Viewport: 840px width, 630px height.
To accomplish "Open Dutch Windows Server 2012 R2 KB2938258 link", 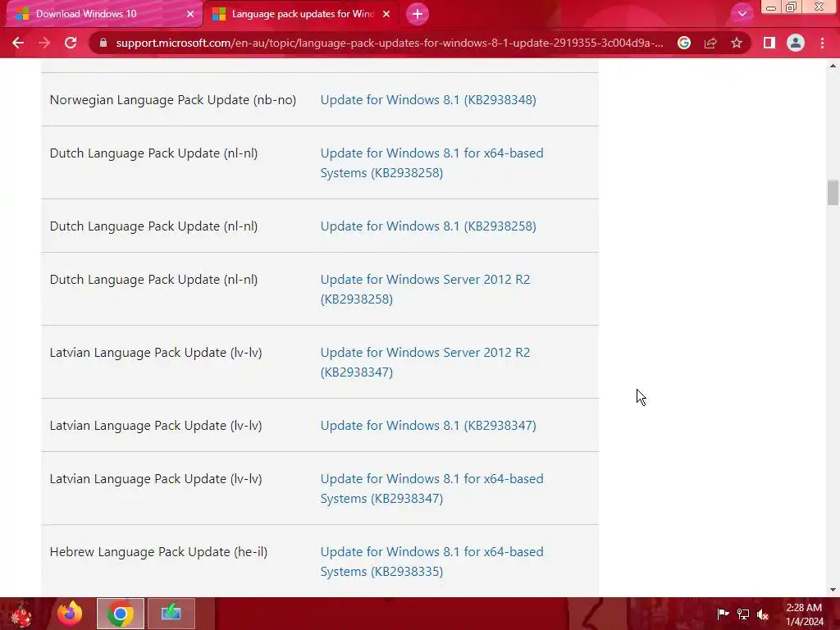I will 426,290.
